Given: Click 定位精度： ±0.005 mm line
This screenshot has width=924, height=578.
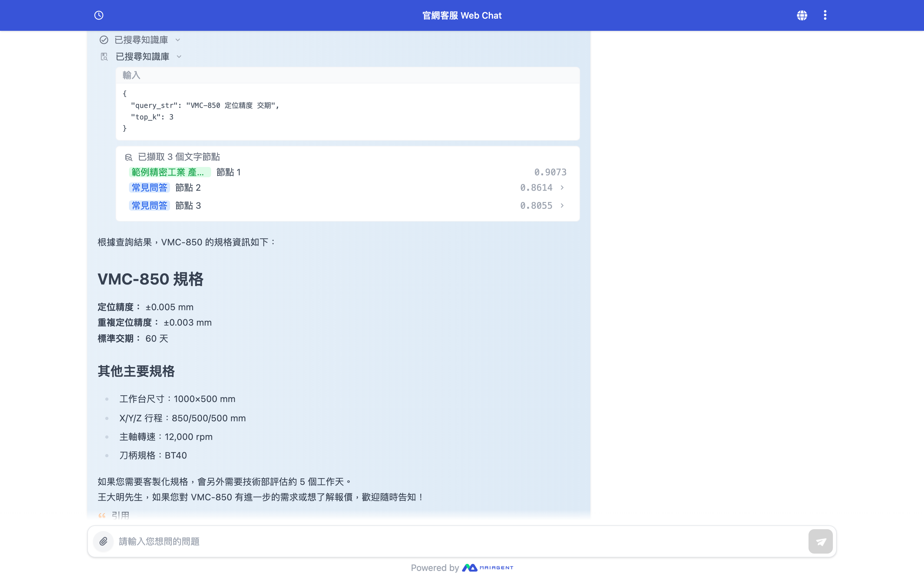Looking at the screenshot, I should (x=145, y=307).
